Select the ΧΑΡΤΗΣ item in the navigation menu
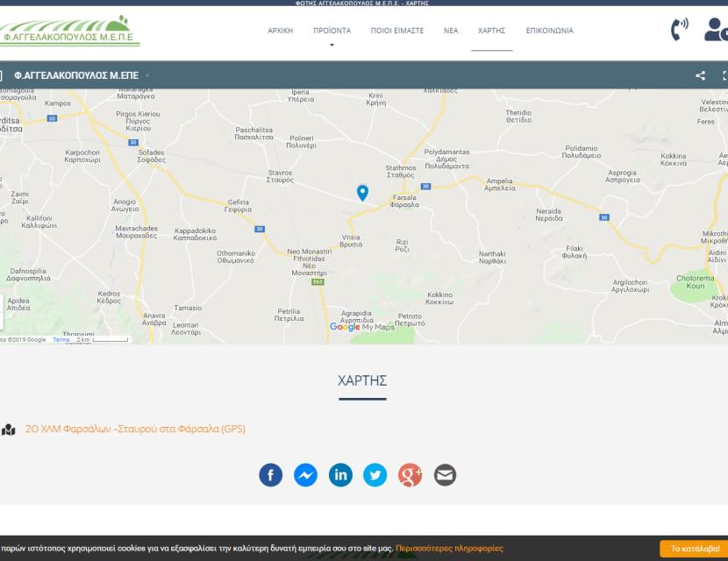Viewport: 728px width, 561px height. (492, 31)
